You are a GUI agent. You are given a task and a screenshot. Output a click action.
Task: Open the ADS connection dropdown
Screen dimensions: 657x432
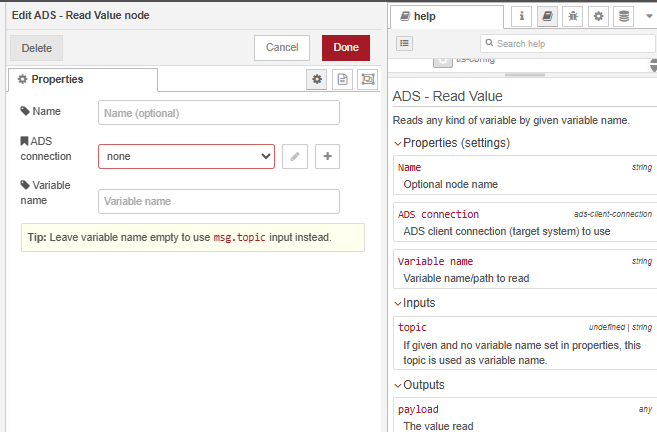(x=186, y=157)
